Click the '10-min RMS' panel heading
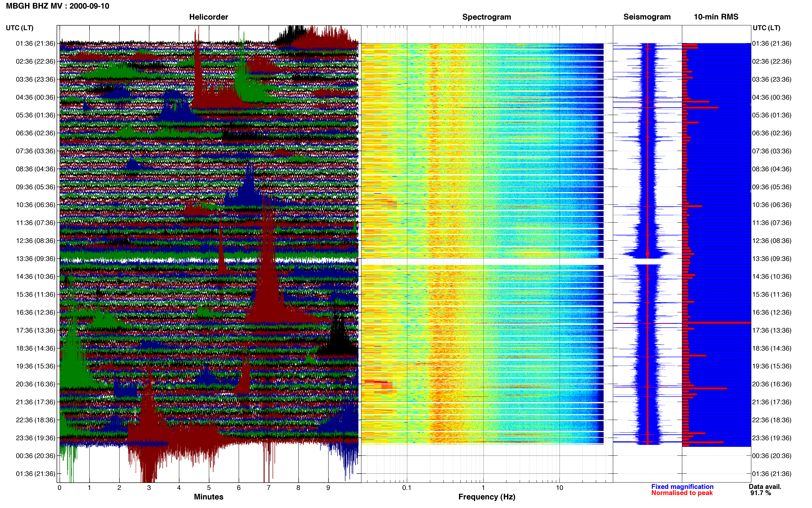Screen dimensions: 812x508 716,17
